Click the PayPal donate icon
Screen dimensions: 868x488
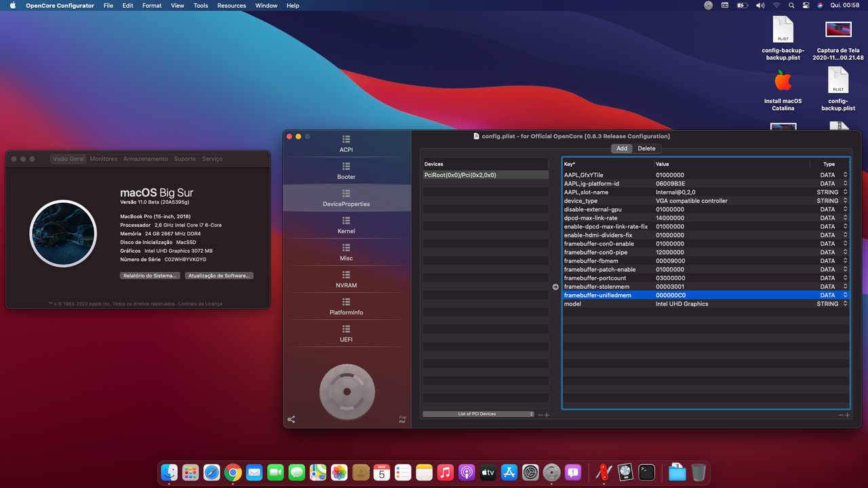click(402, 420)
